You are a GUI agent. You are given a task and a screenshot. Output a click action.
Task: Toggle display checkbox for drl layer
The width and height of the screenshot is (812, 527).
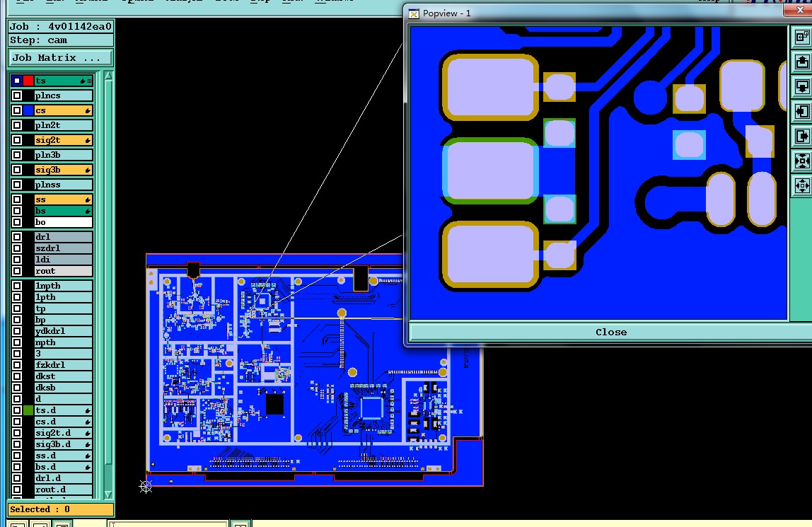(17, 237)
